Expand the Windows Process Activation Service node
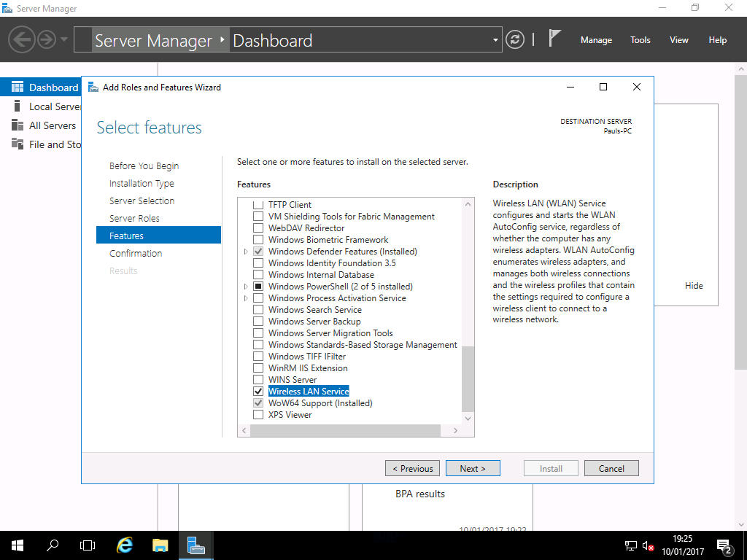 coord(246,298)
